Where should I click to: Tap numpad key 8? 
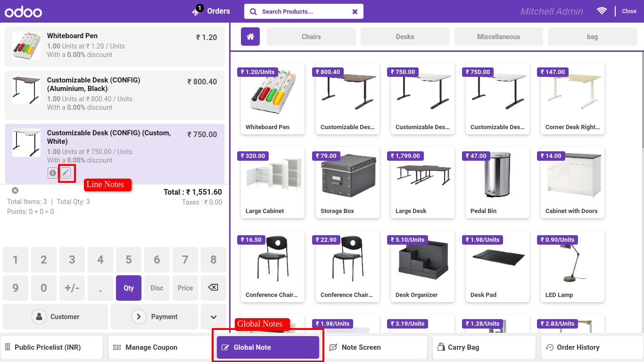(214, 260)
